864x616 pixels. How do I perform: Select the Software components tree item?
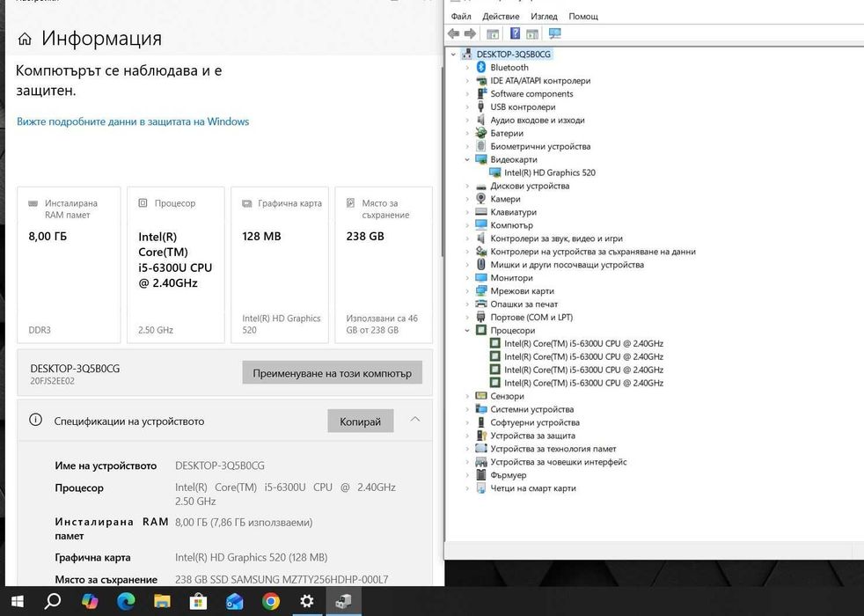pos(531,93)
